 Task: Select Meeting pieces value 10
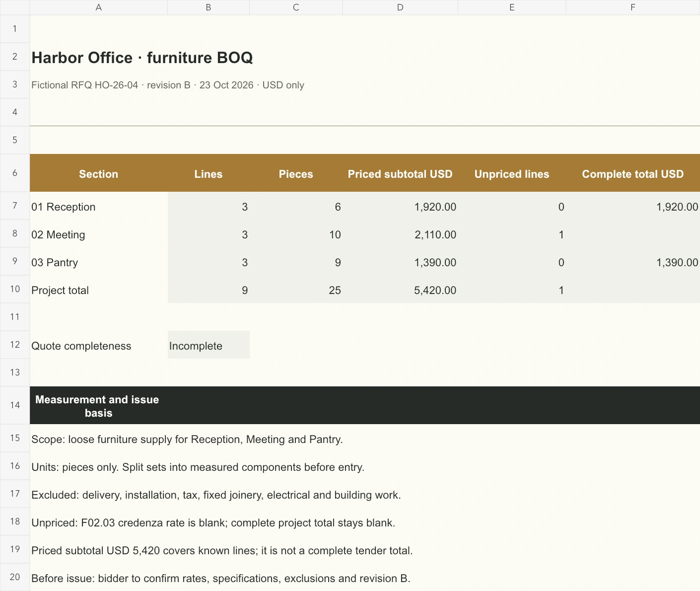point(296,233)
